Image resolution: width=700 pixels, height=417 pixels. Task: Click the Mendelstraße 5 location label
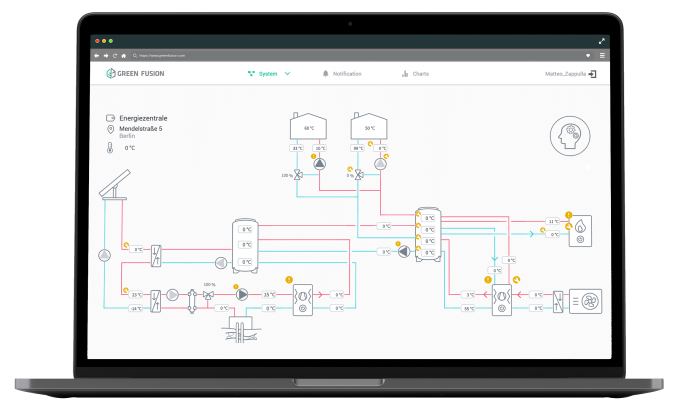[x=143, y=129]
